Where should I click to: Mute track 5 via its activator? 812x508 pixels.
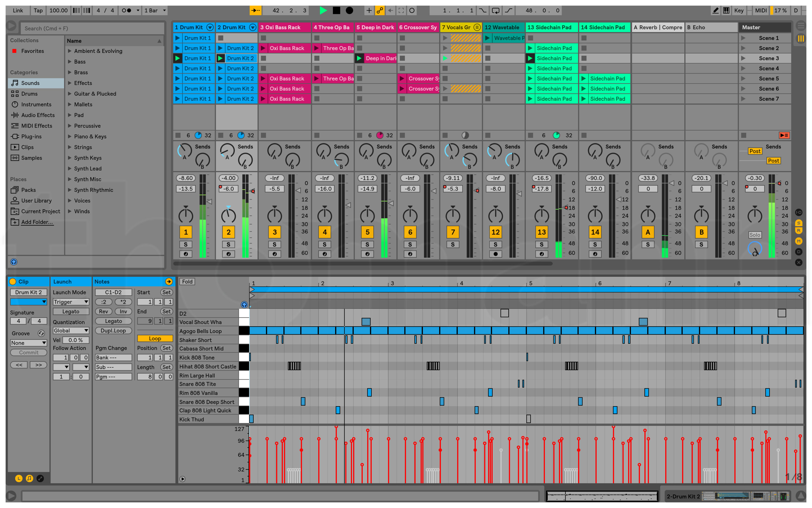click(x=367, y=232)
